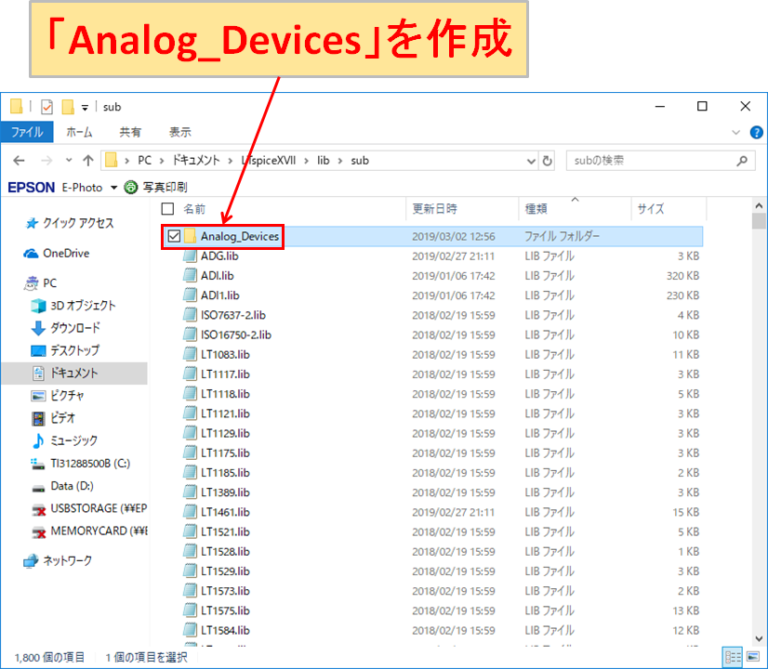The height and width of the screenshot is (669, 768).
Task: Click the 写真印刷 print icon
Action: [x=131, y=187]
